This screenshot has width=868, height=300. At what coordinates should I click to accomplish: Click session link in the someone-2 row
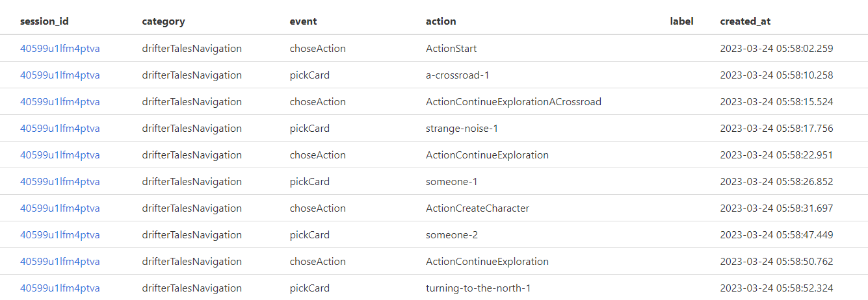[x=60, y=234]
